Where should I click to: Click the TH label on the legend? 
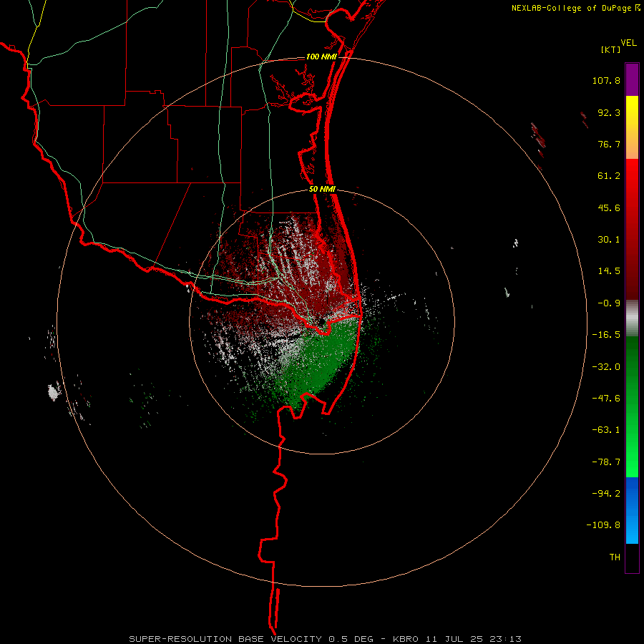point(615,557)
